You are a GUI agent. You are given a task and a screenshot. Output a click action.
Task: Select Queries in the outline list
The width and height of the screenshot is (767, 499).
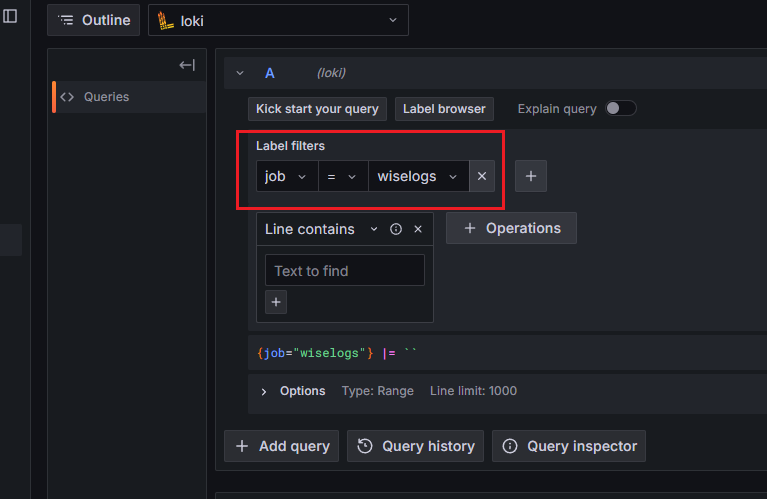(x=129, y=97)
